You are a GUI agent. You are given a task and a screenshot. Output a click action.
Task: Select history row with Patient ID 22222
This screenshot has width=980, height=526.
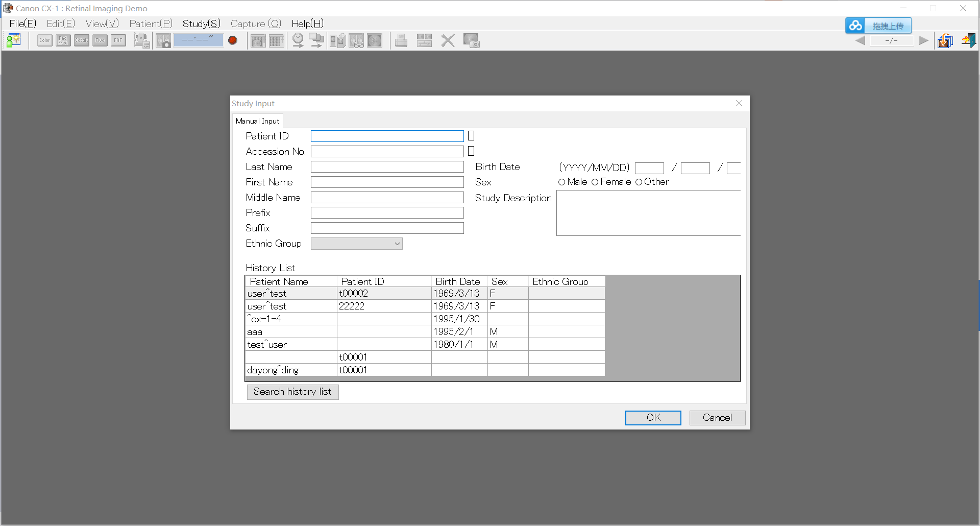[425, 306]
